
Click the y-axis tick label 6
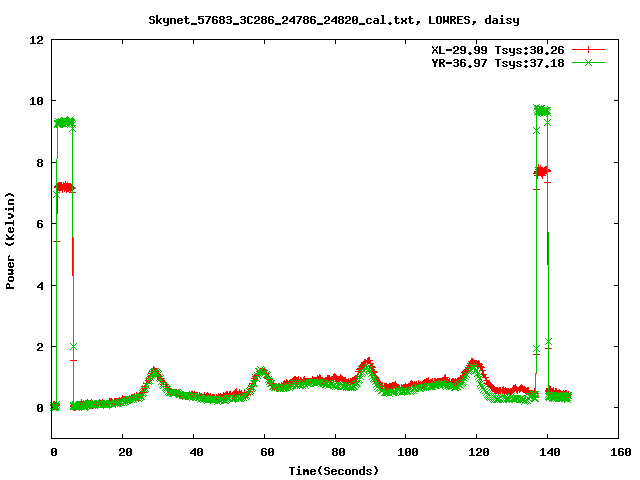pos(40,224)
